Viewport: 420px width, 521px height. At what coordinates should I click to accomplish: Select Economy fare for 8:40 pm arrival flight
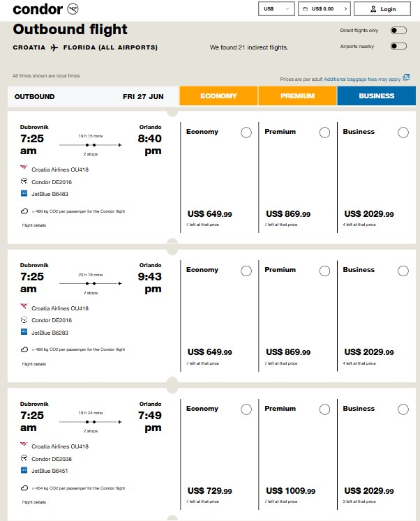coord(246,133)
